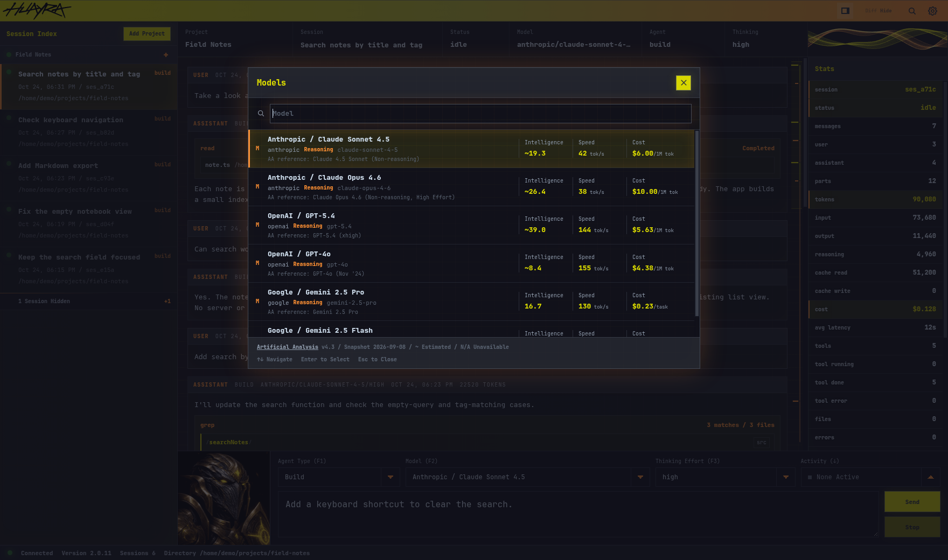
Task: Choose the OpenAI / GPT-5.4 model row
Action: tap(471, 225)
